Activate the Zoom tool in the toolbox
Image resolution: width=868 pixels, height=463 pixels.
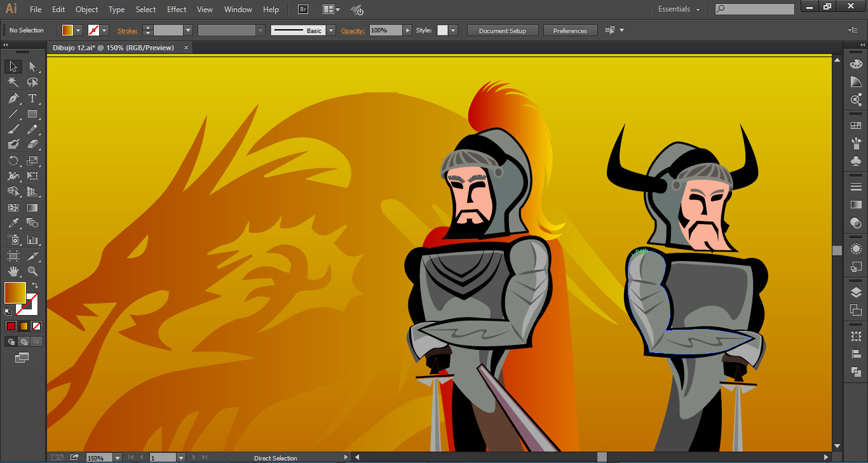[32, 271]
